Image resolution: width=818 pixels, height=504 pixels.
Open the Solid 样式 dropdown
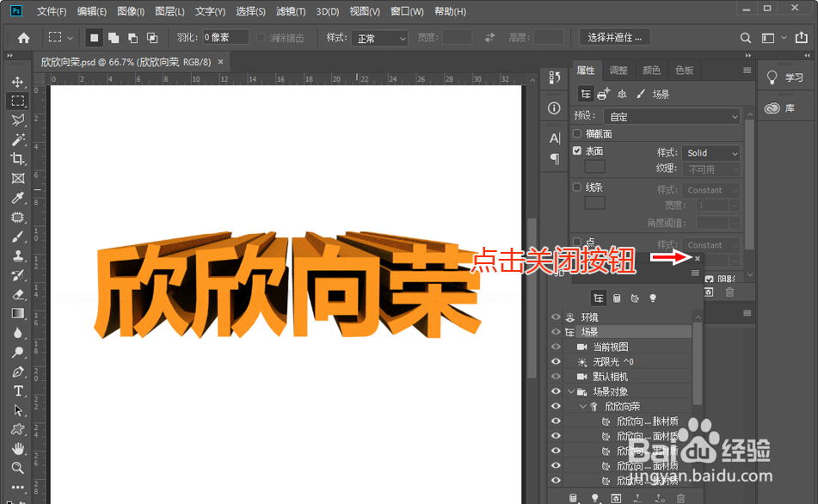click(711, 152)
